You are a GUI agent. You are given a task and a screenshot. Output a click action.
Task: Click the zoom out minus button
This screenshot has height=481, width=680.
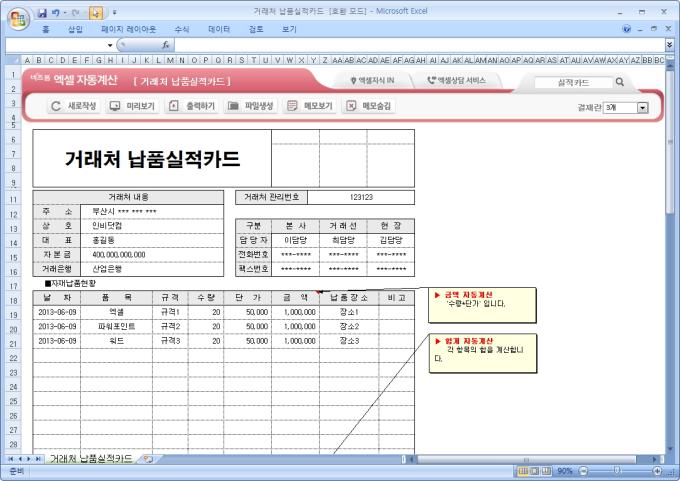[x=583, y=471]
